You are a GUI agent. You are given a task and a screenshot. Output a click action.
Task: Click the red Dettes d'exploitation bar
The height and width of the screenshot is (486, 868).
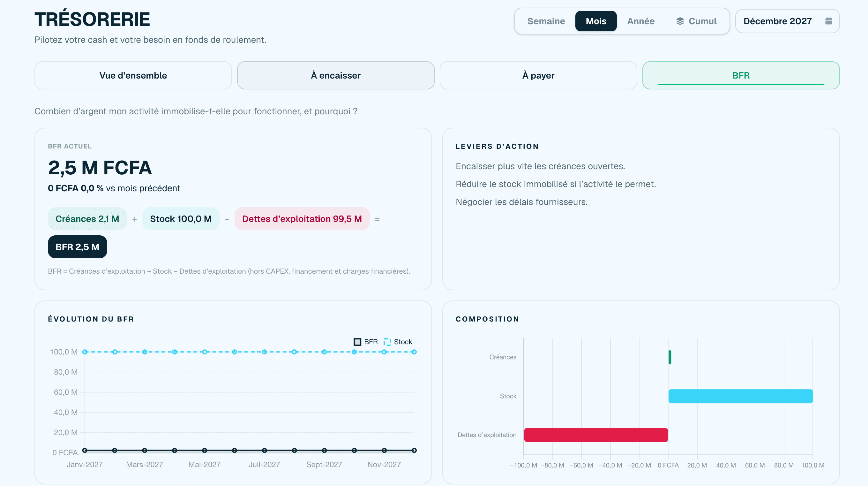[596, 435]
